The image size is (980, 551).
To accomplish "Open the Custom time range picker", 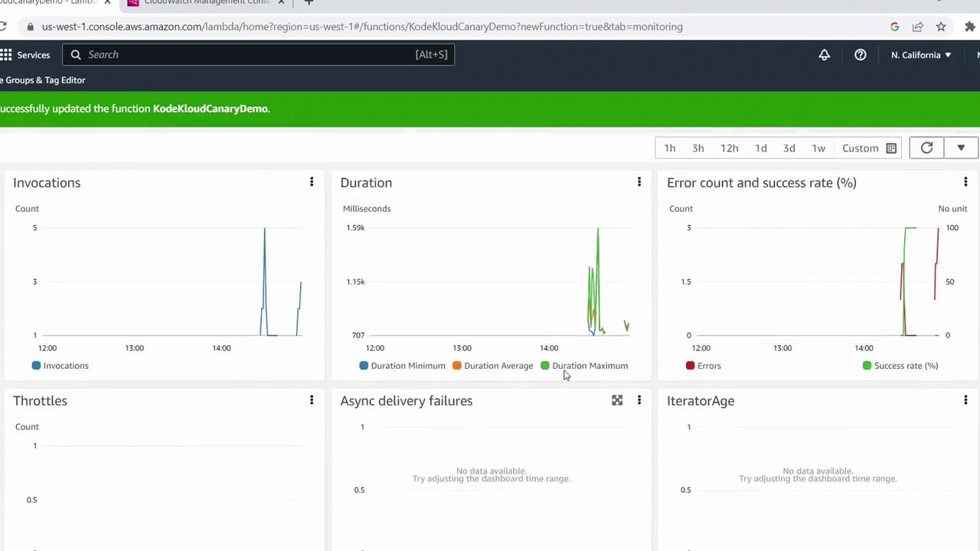I will (x=868, y=148).
